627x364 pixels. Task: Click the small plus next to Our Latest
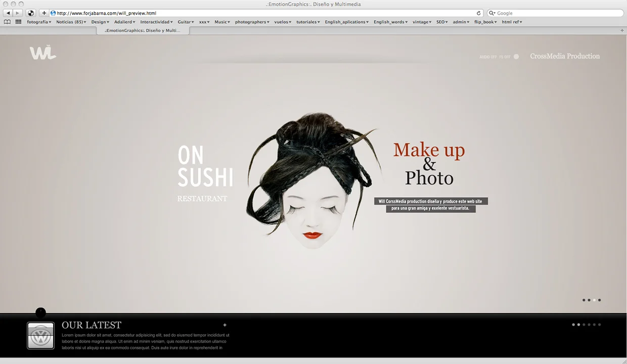pos(225,325)
